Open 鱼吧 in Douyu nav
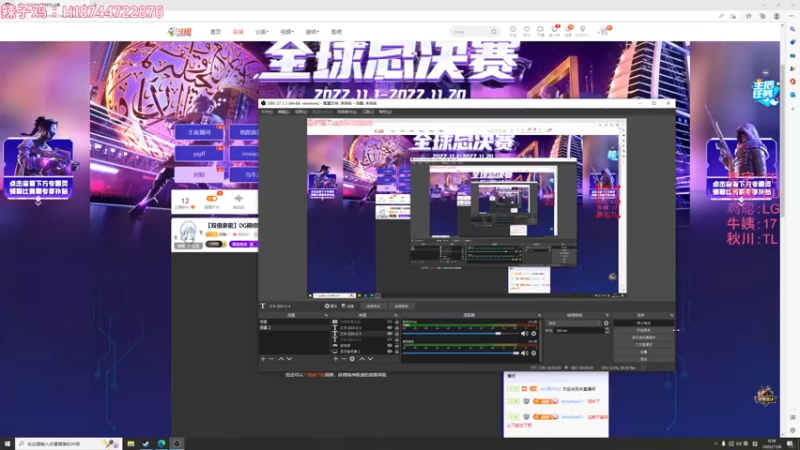 pyautogui.click(x=336, y=32)
